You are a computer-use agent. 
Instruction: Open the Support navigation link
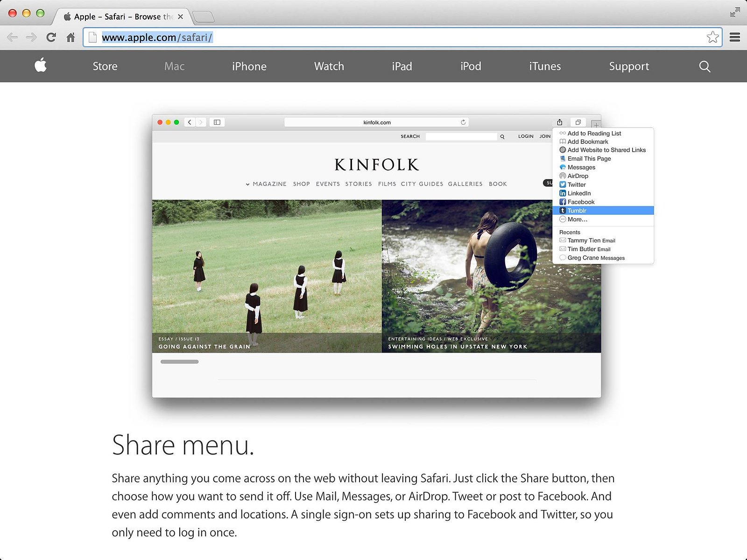[x=629, y=66]
